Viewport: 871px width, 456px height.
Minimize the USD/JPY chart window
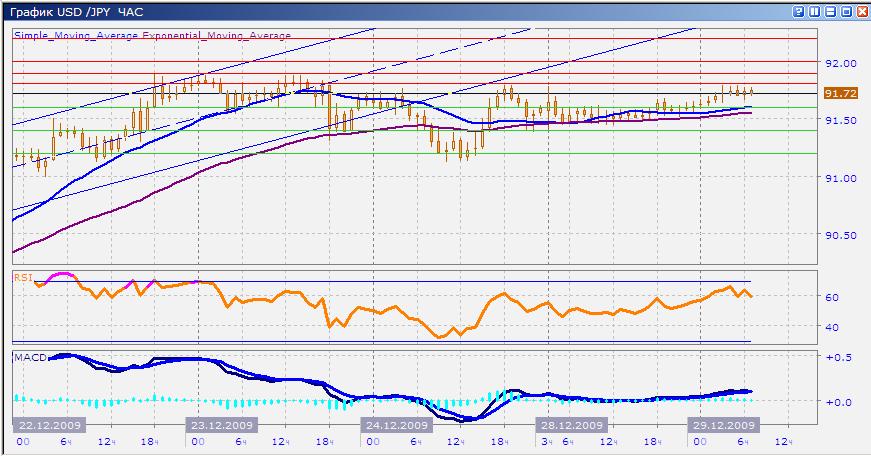[830, 11]
